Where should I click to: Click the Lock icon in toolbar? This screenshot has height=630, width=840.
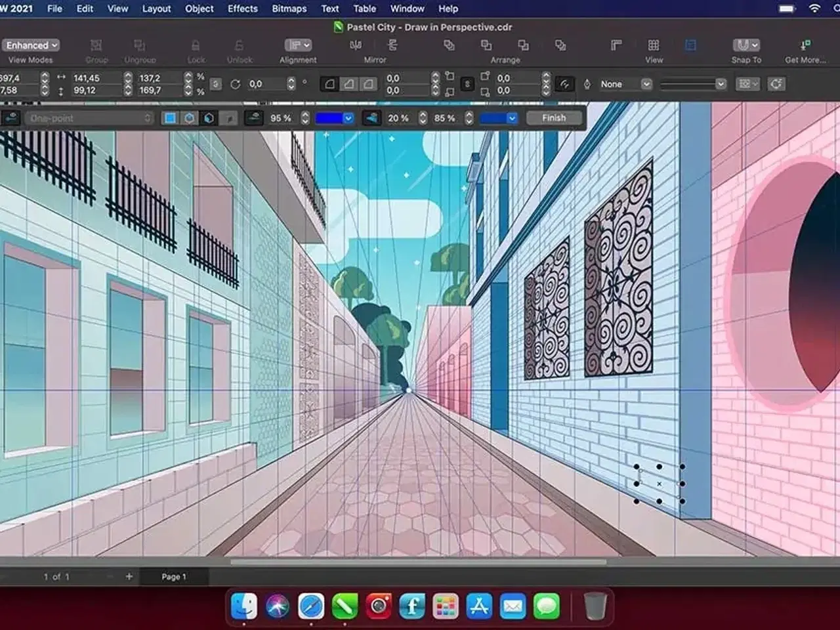pos(196,45)
